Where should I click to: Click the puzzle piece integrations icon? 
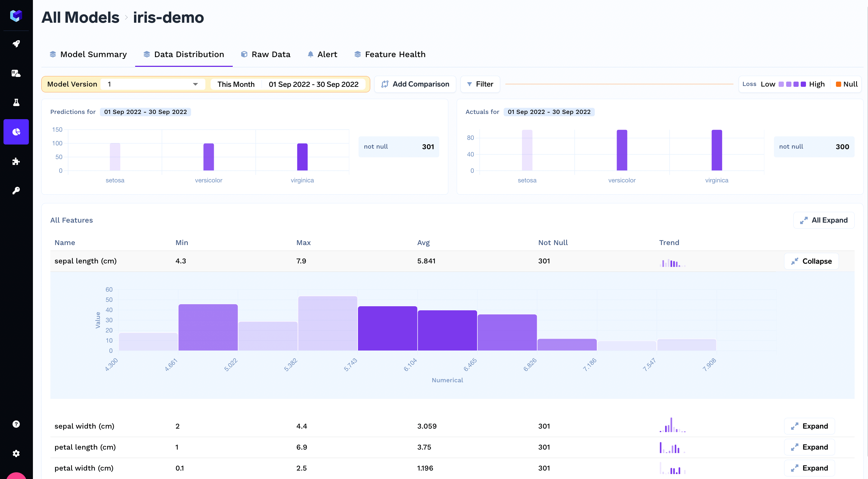pyautogui.click(x=16, y=161)
